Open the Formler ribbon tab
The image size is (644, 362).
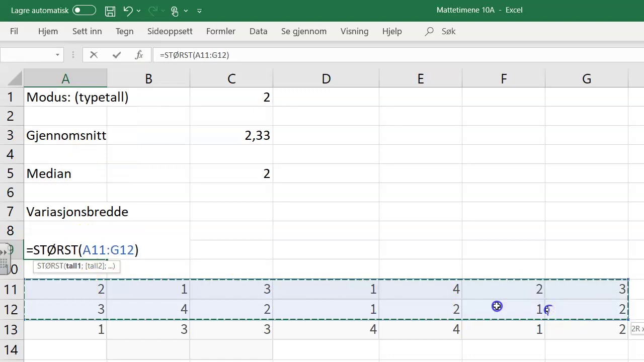tap(221, 31)
